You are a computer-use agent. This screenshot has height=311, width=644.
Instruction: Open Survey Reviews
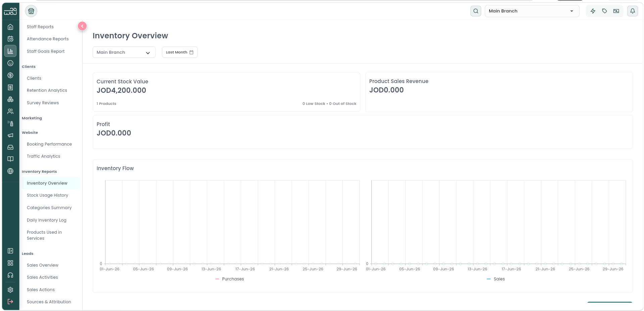pos(43,103)
